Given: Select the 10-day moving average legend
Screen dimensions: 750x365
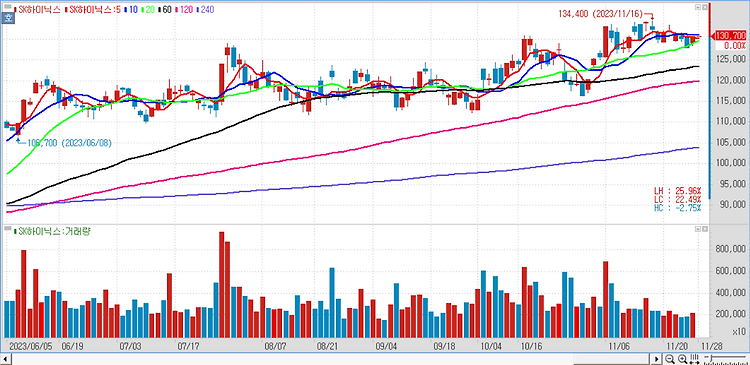Looking at the screenshot, I should 131,10.
